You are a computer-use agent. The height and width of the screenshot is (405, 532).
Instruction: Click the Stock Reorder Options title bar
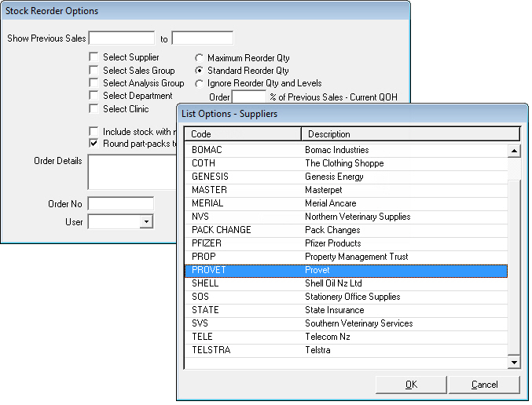coord(206,11)
